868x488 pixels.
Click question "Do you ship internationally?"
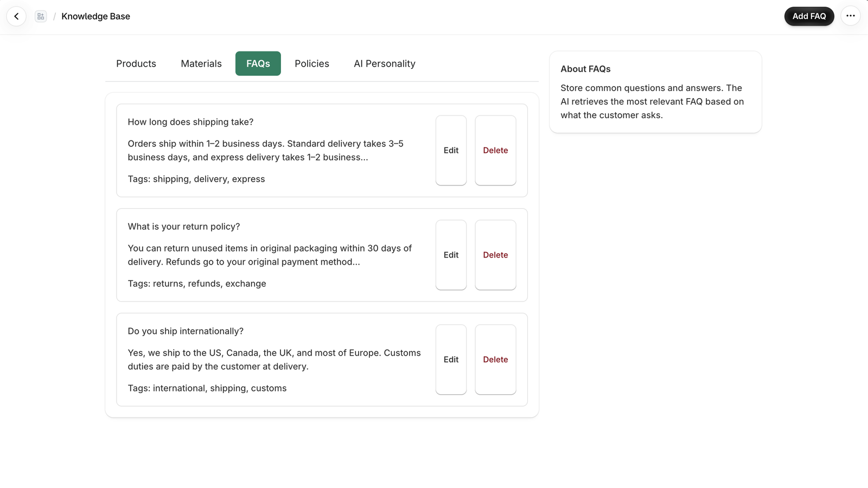click(x=186, y=331)
